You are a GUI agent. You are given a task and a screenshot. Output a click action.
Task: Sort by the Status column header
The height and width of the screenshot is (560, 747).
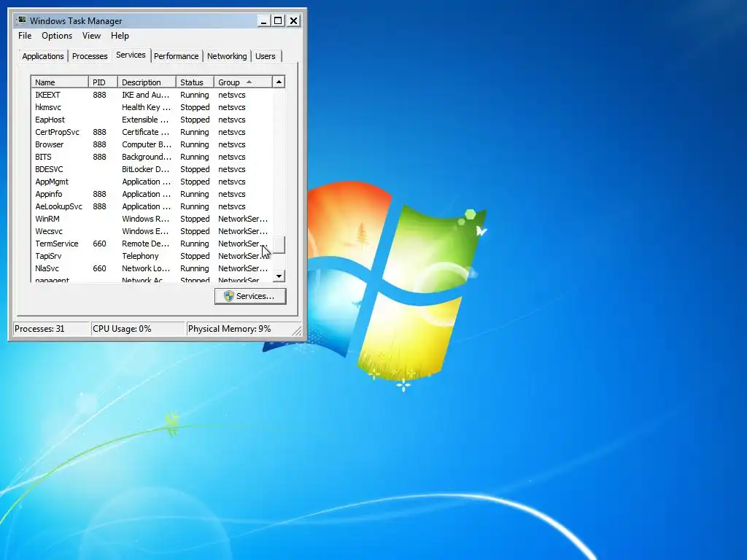[x=195, y=82]
